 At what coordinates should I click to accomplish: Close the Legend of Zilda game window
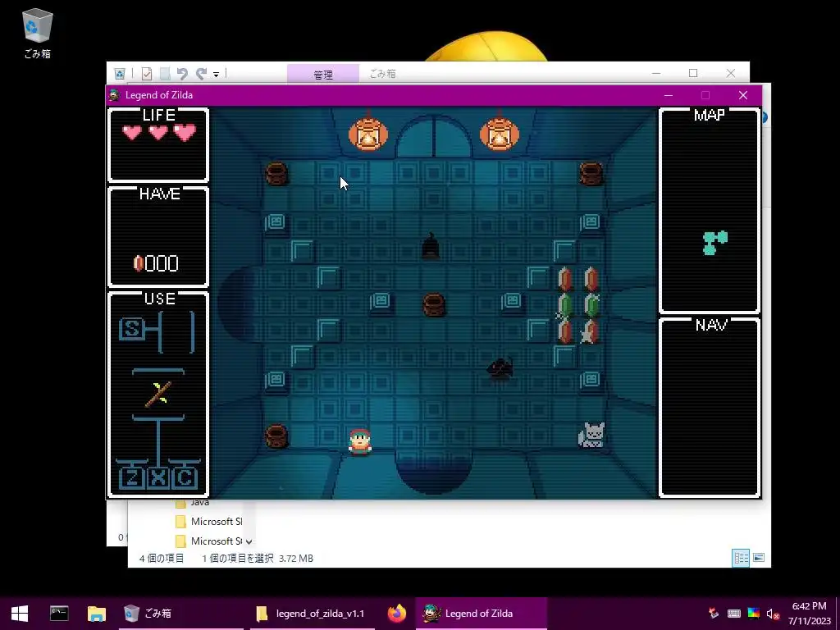pos(742,95)
